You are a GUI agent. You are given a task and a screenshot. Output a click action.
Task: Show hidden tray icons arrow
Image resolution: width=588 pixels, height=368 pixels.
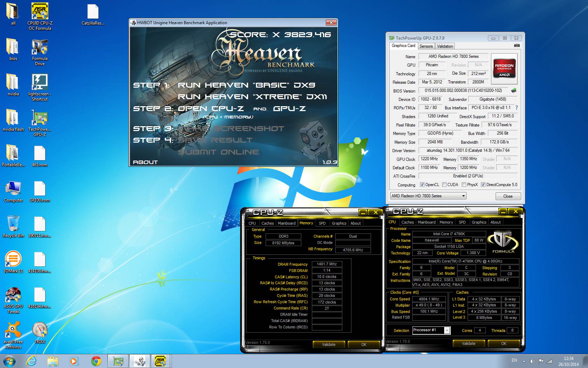tap(524, 361)
